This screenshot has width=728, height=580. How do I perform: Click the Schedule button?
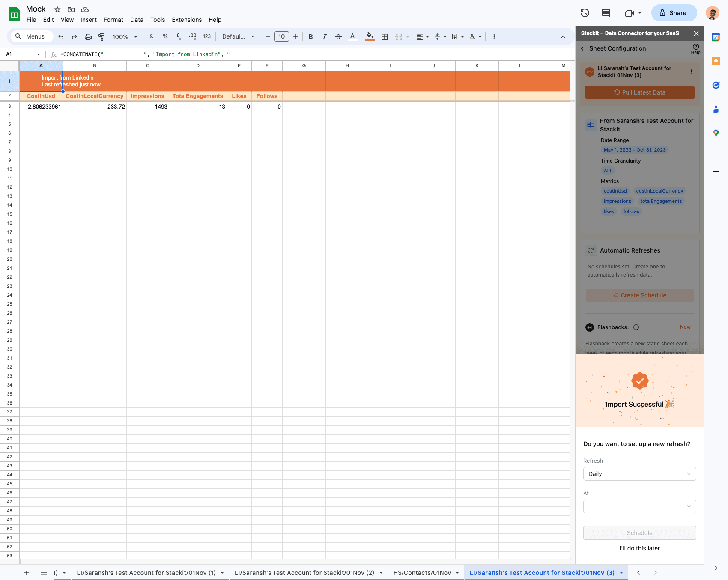click(x=640, y=533)
